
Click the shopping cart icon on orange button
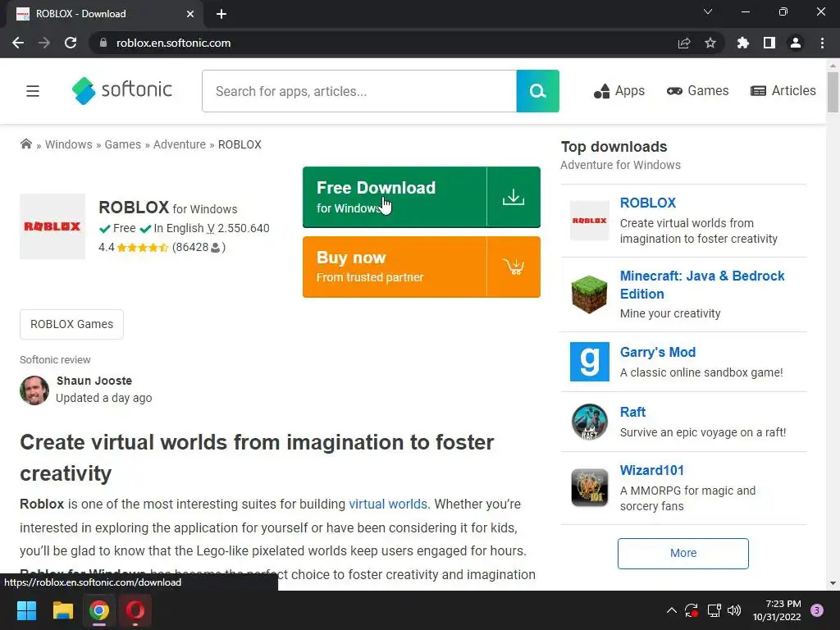(x=514, y=267)
